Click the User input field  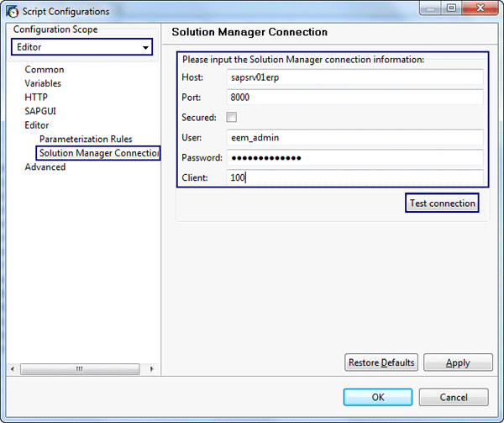coord(355,138)
